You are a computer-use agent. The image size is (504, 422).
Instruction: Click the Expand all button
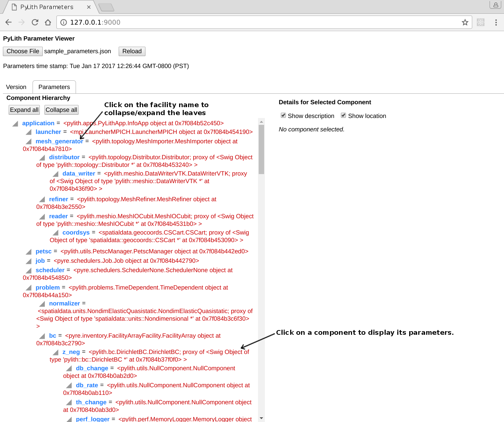[x=24, y=110]
